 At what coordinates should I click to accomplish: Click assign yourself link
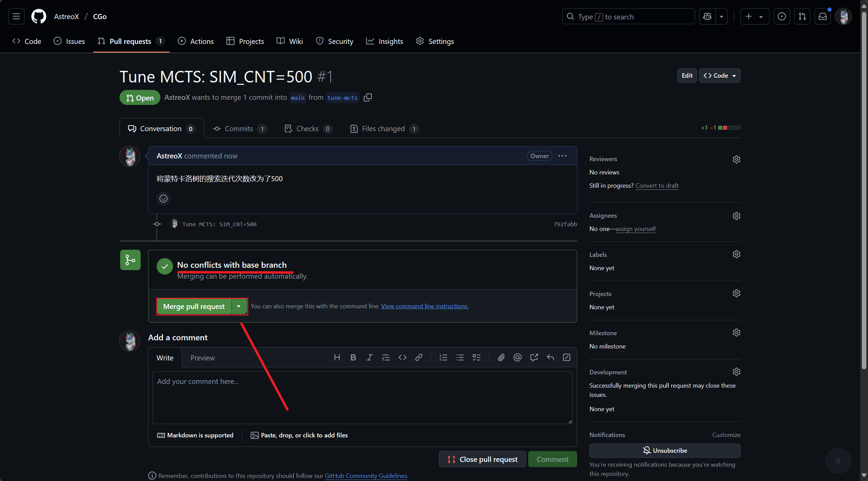coord(635,229)
